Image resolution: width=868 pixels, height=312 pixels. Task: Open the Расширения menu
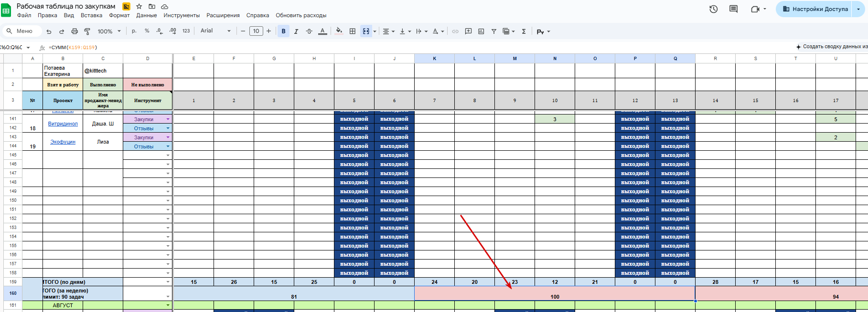point(223,15)
